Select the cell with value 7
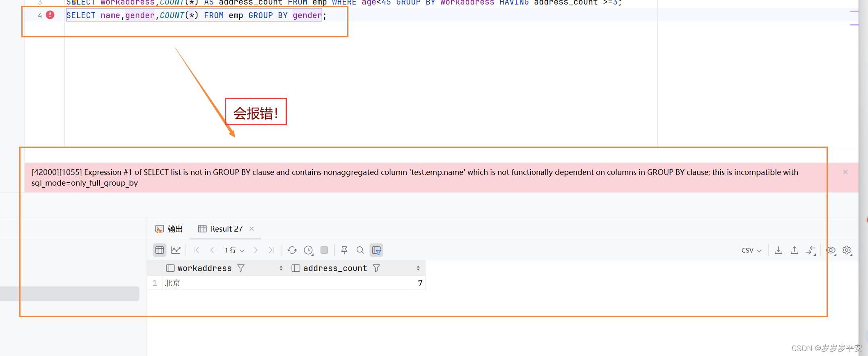868x356 pixels. 356,283
